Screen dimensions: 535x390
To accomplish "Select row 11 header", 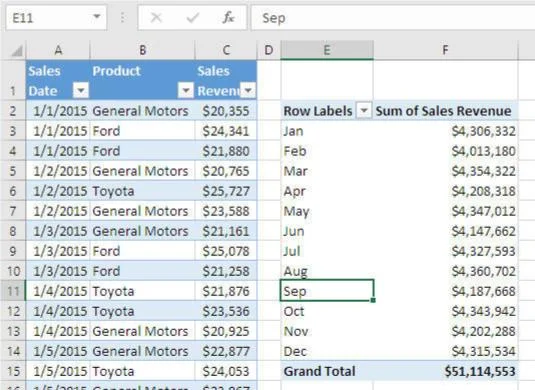I will (x=13, y=291).
